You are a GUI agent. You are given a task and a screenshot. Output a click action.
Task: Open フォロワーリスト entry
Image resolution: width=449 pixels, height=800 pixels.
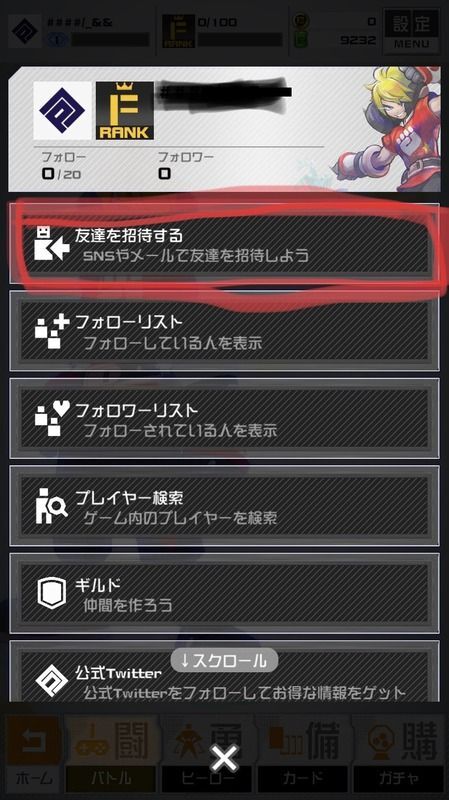(224, 419)
